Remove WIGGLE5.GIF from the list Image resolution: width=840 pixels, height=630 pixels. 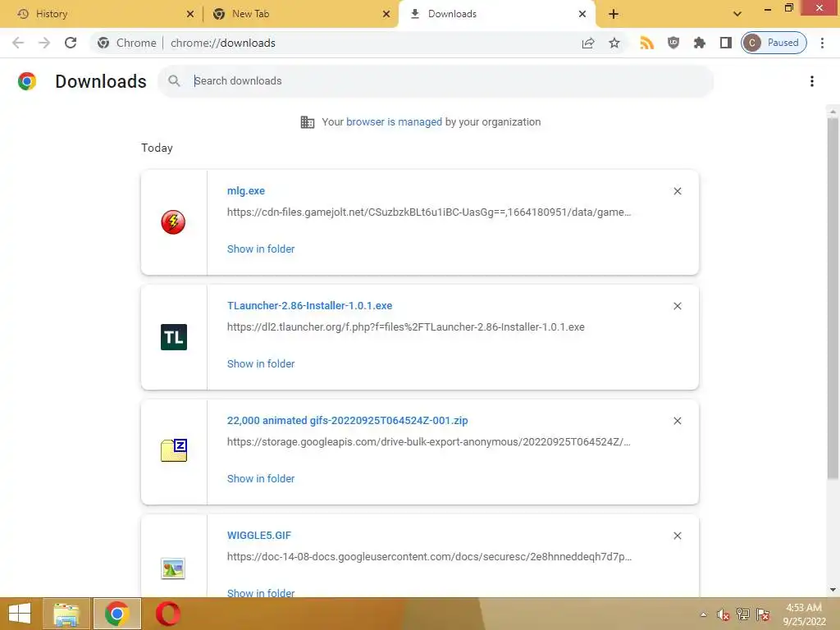678,536
